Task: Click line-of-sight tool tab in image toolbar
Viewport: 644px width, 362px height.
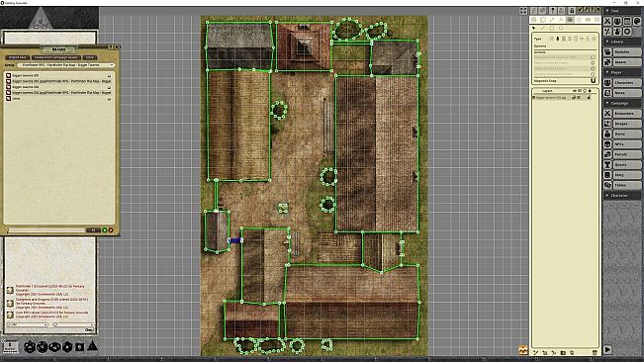Action: pyautogui.click(x=570, y=20)
